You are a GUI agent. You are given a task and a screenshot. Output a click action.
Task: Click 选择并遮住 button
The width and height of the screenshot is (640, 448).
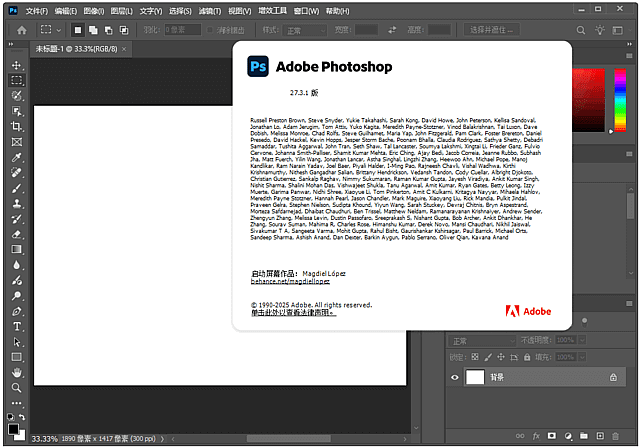point(491,30)
